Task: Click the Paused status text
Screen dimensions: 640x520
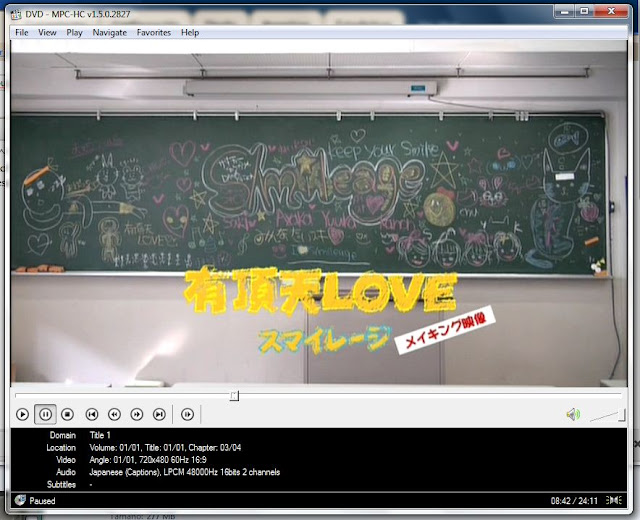Action: point(42,501)
